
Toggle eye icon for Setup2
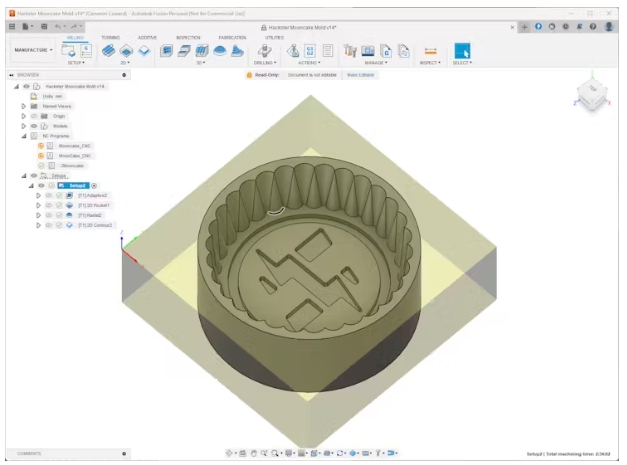(x=42, y=185)
